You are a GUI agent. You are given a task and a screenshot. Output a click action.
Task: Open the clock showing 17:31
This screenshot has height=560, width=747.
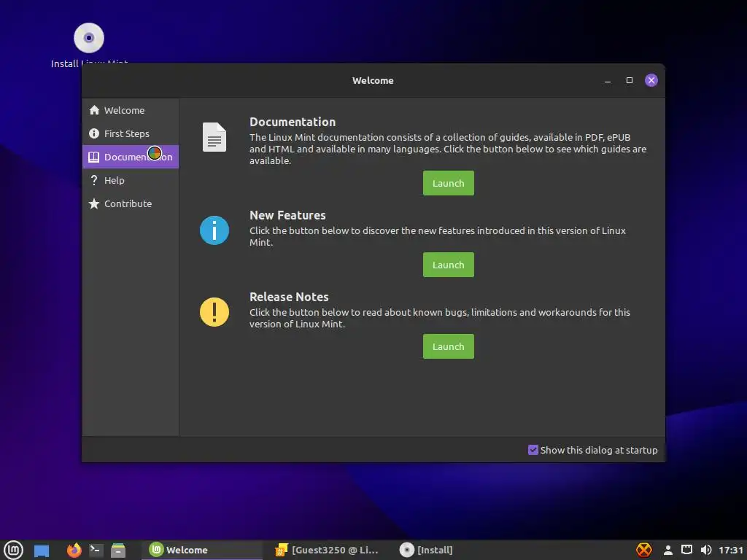coord(731,550)
